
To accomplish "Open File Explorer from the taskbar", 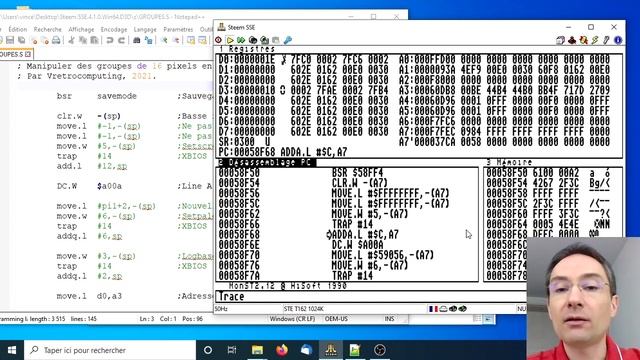I will [x=257, y=350].
